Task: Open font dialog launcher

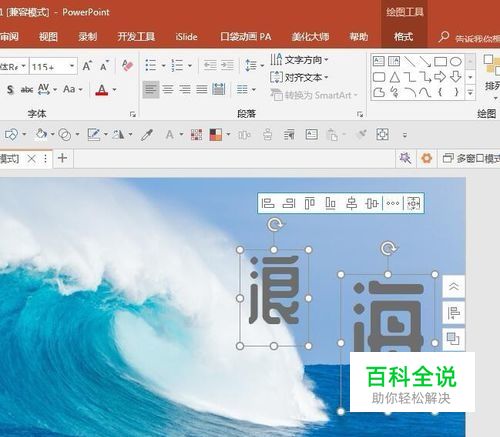Action: [x=133, y=114]
